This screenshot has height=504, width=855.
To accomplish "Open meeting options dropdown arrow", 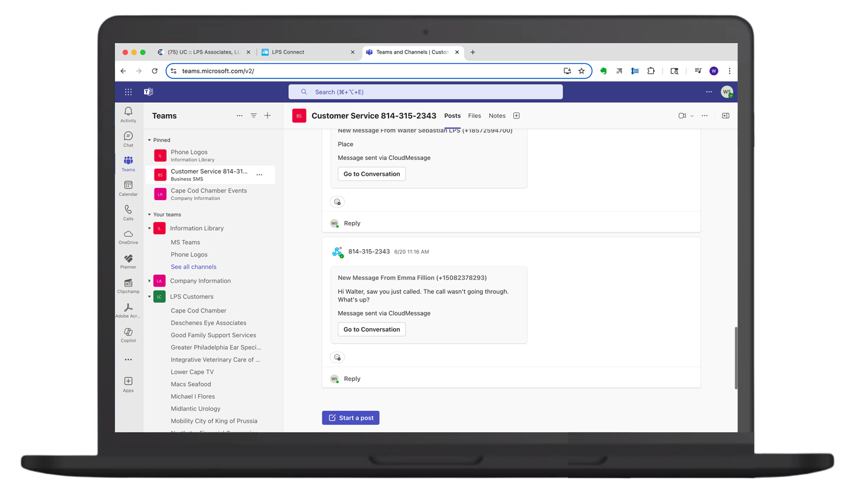I will coord(692,116).
